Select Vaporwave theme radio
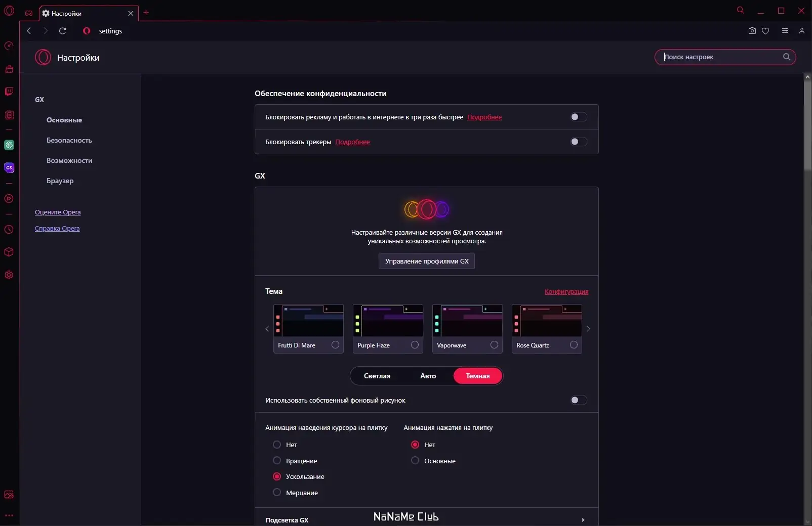Viewport: 812px width, 526px height. click(x=494, y=345)
